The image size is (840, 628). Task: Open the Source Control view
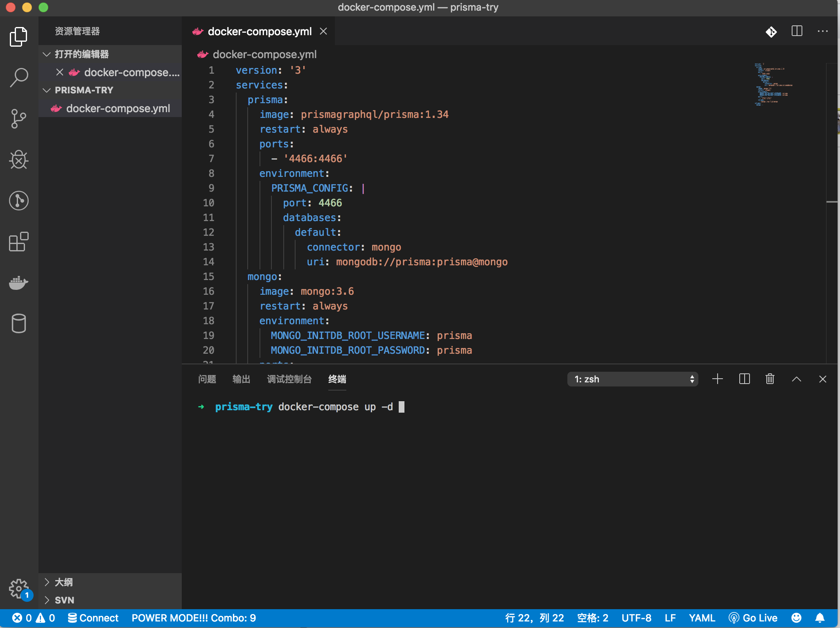pos(19,119)
